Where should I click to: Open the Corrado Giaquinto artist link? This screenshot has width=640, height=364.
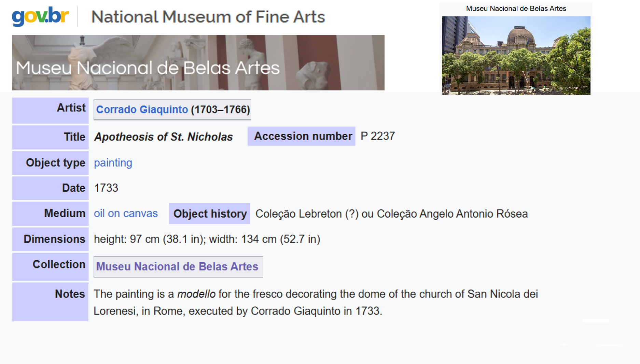click(x=142, y=110)
